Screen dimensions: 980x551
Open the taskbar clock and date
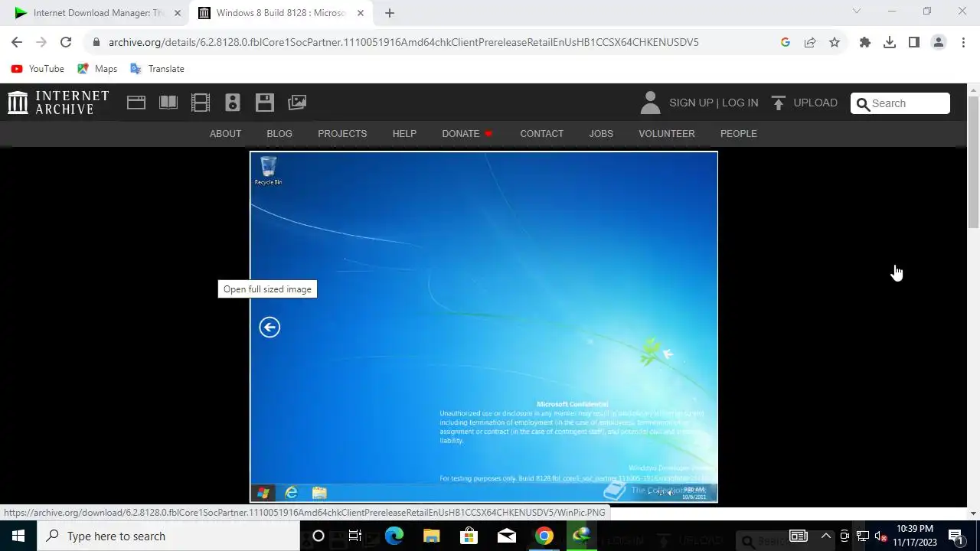point(914,536)
